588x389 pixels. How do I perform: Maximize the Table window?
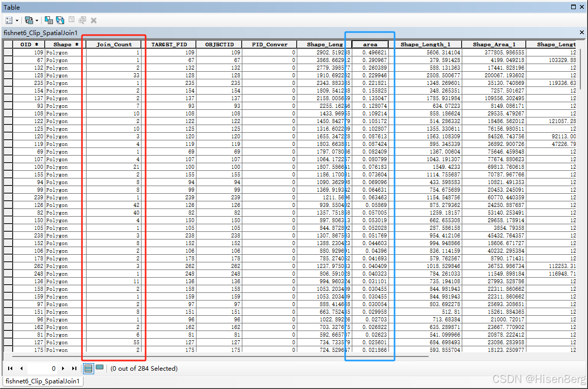[x=573, y=7]
